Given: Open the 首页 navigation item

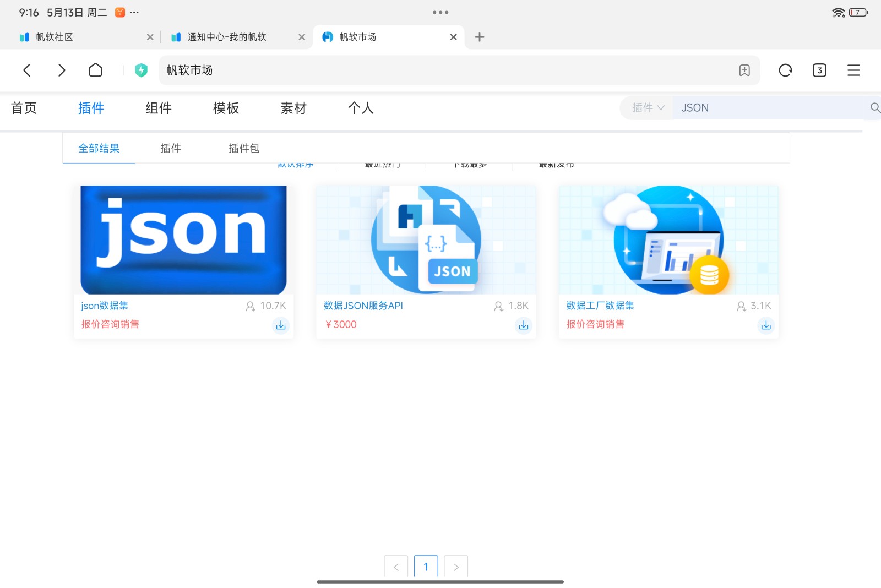Looking at the screenshot, I should 24,108.
